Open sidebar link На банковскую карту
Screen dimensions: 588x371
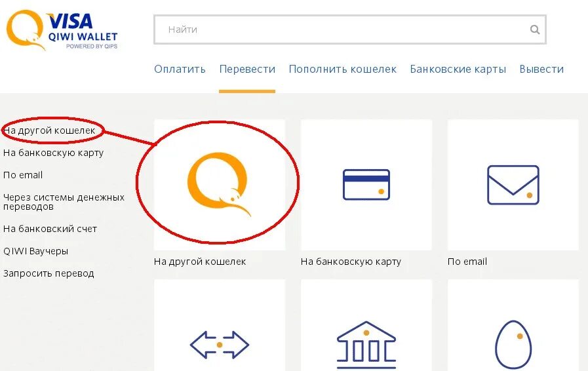(x=53, y=153)
